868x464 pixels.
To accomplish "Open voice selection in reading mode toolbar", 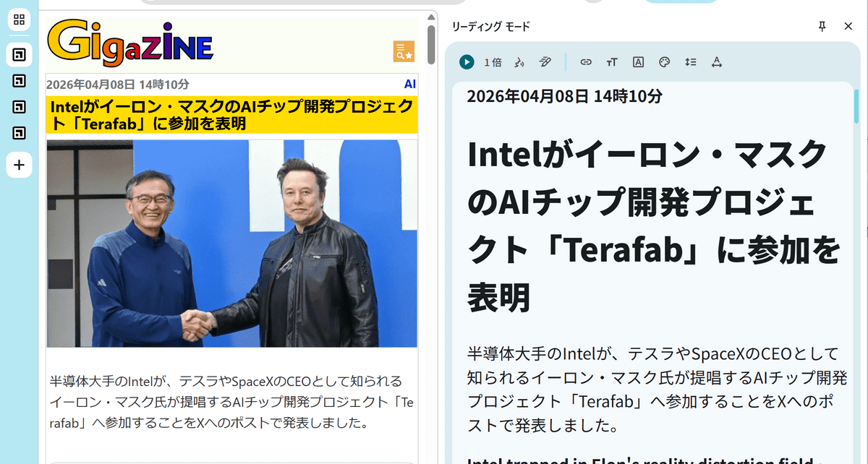I will coord(519,62).
